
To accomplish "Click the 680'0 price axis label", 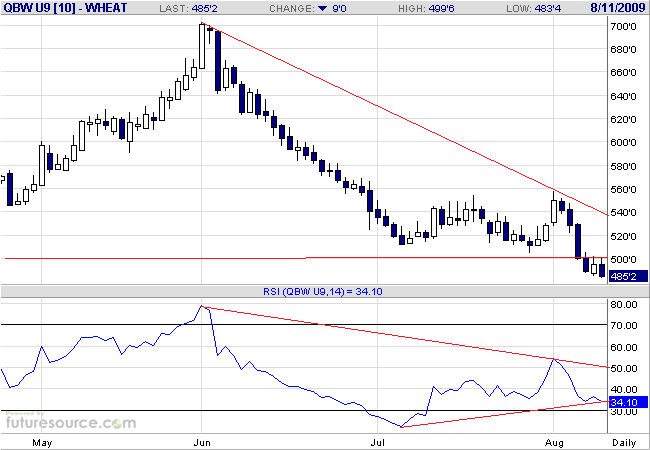I will pos(623,50).
